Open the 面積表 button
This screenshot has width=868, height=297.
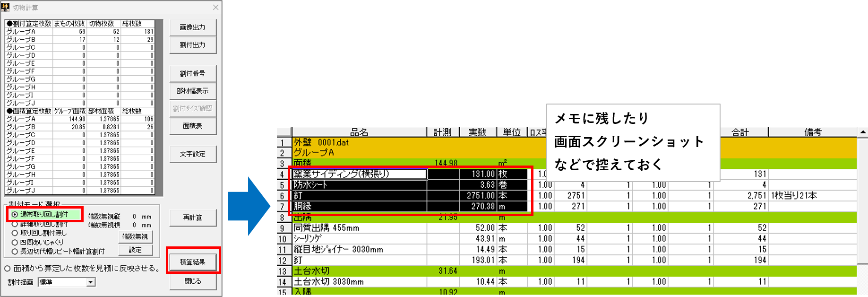tap(193, 126)
